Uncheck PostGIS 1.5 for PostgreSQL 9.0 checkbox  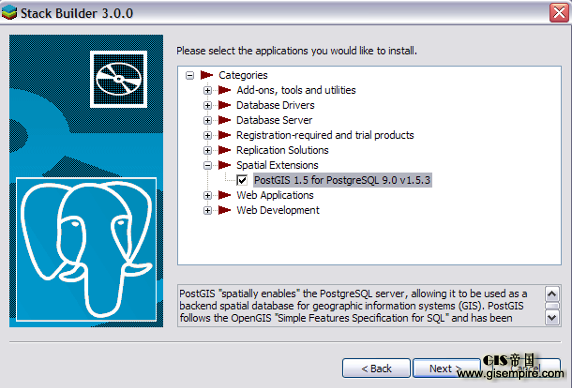(x=242, y=180)
